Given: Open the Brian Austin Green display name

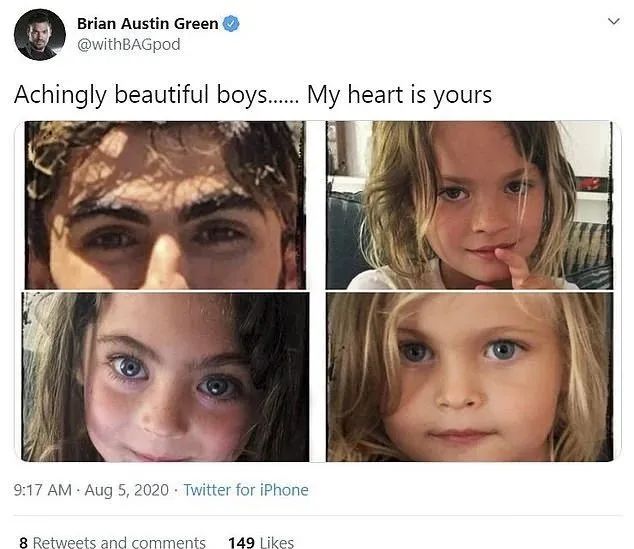Looking at the screenshot, I should [x=148, y=24].
